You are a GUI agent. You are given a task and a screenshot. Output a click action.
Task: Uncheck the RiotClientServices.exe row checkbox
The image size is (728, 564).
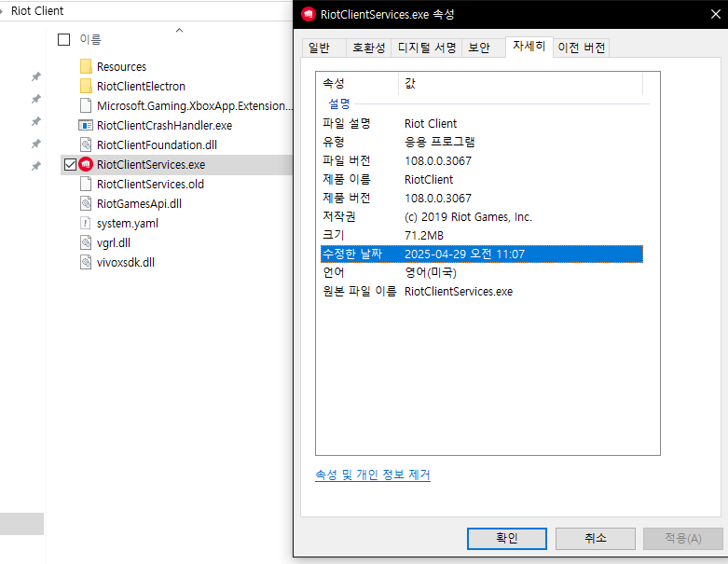point(70,164)
